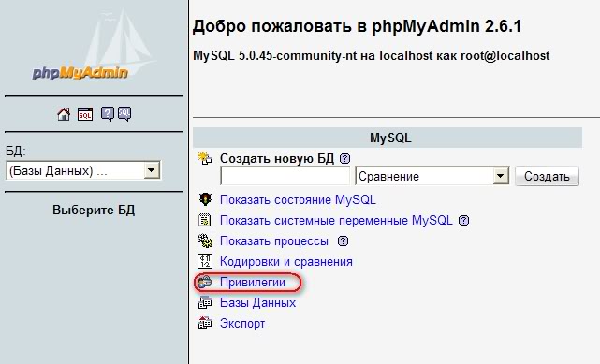This screenshot has width=600, height=364.
Task: Open the SQL documentation speech-bubble icon
Action: coord(124,114)
